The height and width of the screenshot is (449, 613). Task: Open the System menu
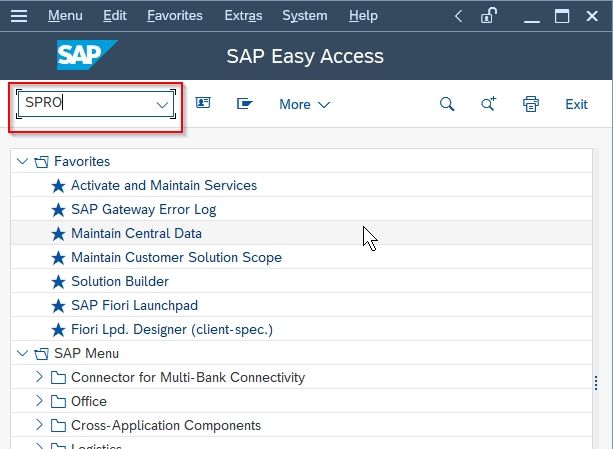304,16
